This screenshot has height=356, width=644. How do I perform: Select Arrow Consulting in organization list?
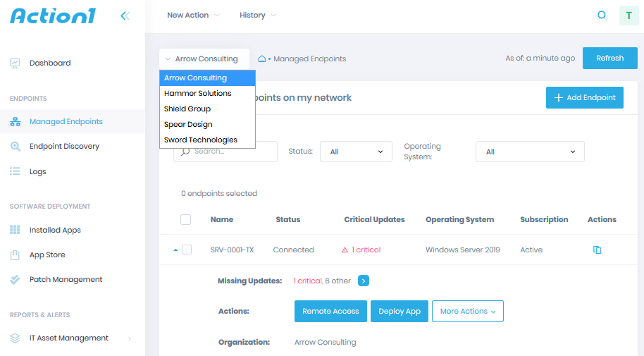(x=207, y=78)
